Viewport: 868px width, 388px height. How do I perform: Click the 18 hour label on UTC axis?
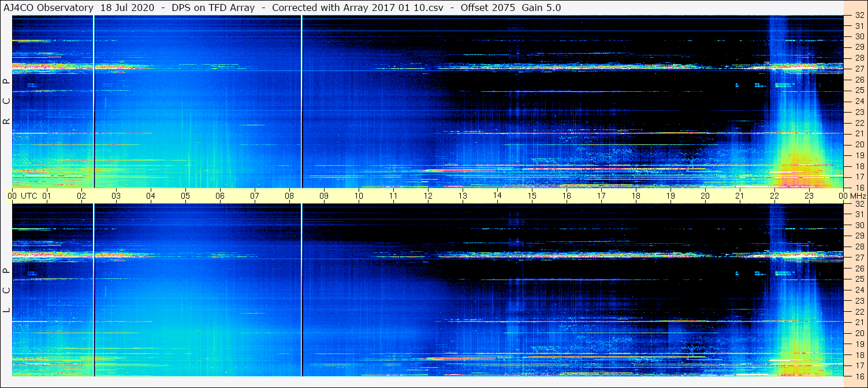(x=636, y=196)
